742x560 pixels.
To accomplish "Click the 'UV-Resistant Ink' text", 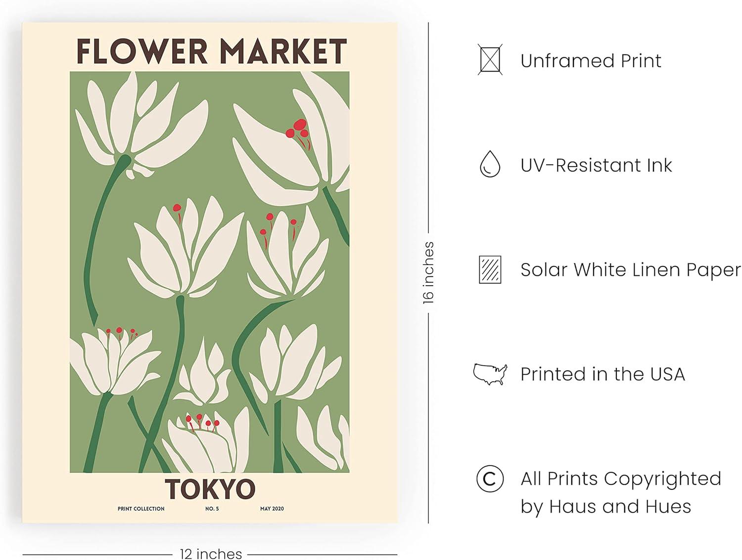I will [x=596, y=165].
